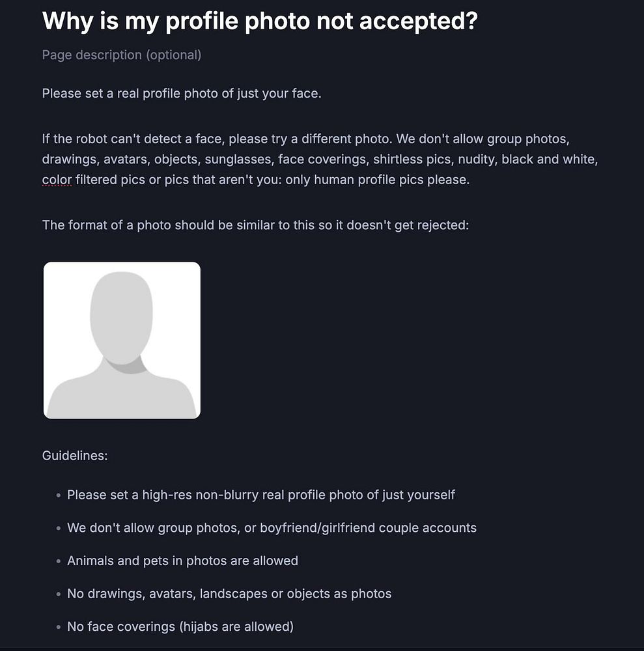Click the 'We don't allow group photos' bullet item
644x651 pixels.
tap(272, 528)
